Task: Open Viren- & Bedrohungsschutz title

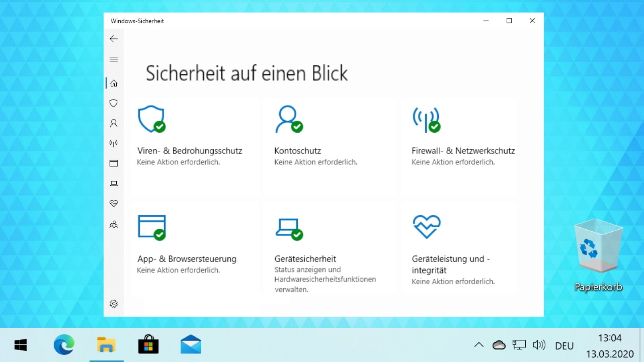Action: click(x=190, y=151)
